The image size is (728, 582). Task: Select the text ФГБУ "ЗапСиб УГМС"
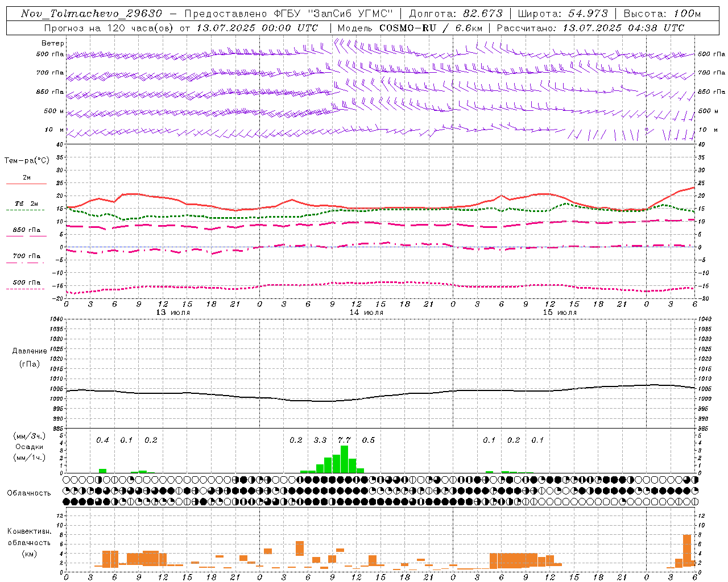(x=334, y=14)
